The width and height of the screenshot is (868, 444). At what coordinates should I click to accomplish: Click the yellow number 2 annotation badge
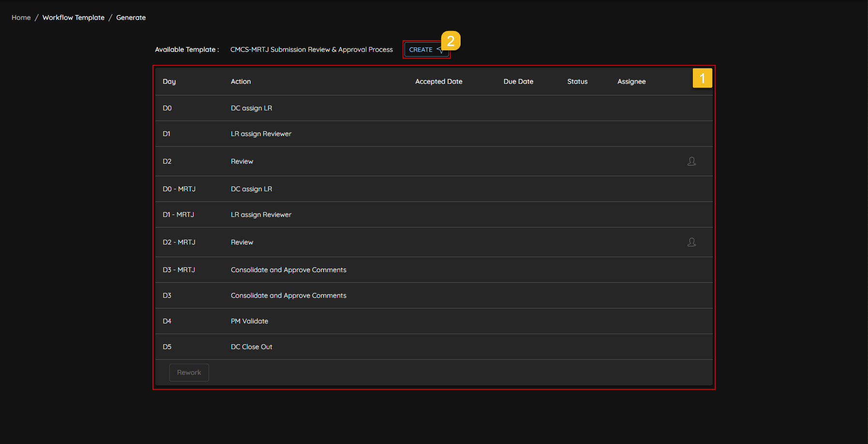click(x=450, y=41)
